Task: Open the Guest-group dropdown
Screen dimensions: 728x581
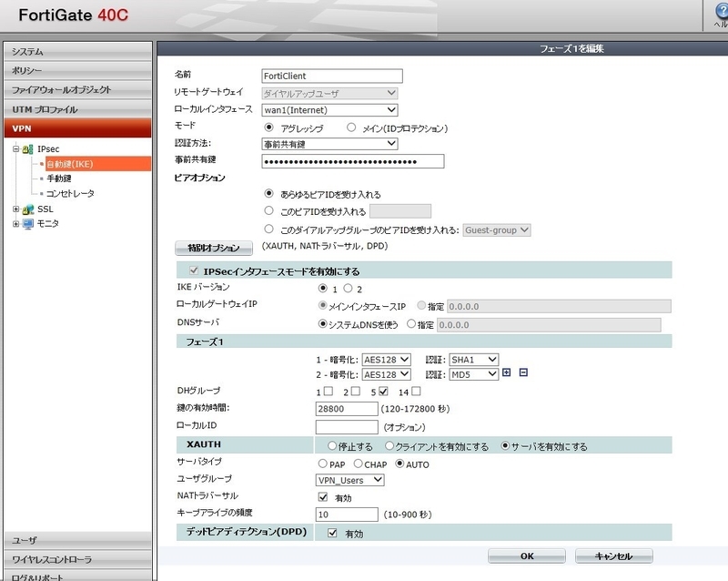Action: [x=497, y=230]
